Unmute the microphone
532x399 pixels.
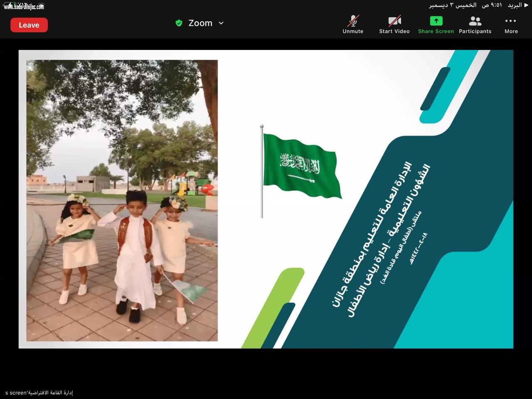pyautogui.click(x=353, y=25)
